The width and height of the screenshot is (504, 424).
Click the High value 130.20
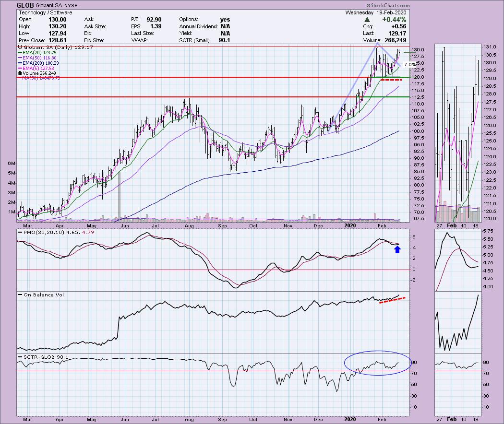[57, 26]
